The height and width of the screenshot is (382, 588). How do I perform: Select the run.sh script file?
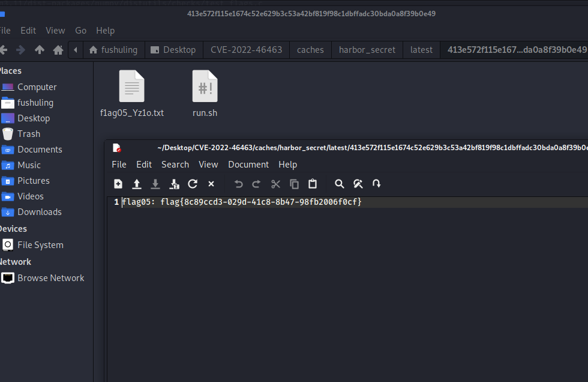coord(205,94)
